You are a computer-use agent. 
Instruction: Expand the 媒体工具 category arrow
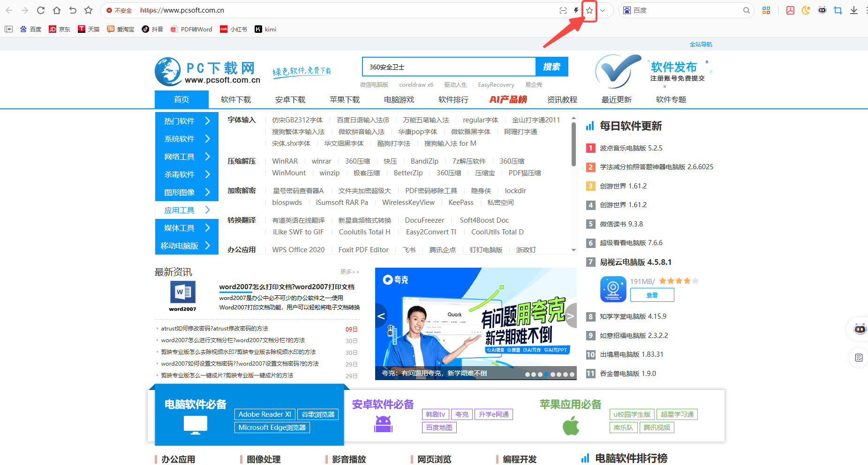pyautogui.click(x=208, y=227)
